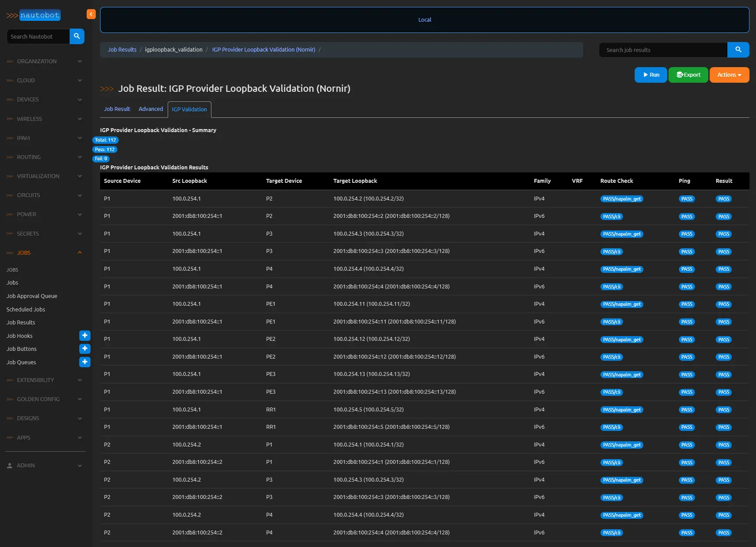The width and height of the screenshot is (756, 547).
Task: Switch to the Job Result tab
Action: coord(117,109)
